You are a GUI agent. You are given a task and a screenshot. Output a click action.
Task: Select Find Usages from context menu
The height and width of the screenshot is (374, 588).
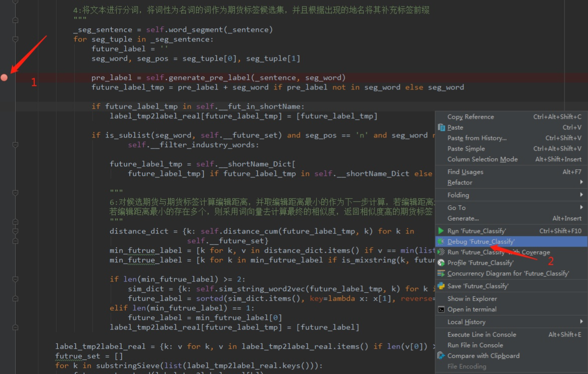(465, 172)
